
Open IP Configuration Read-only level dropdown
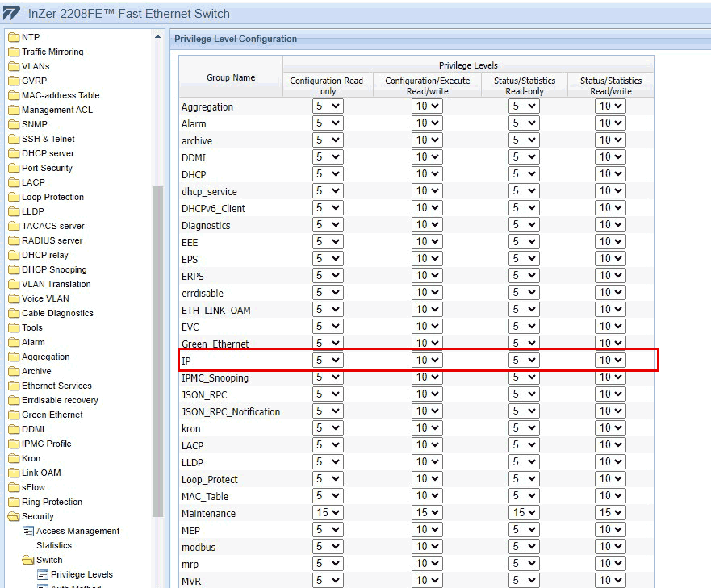[328, 361]
